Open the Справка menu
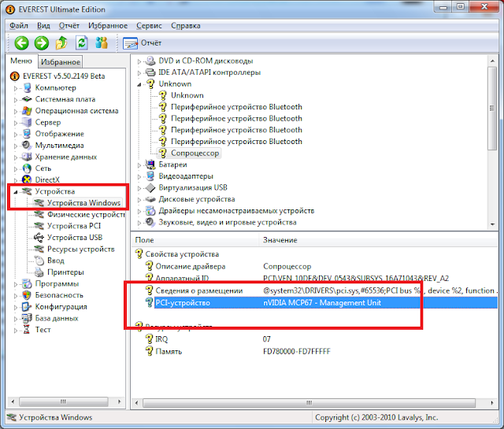Viewport: 504px width, 429px height. click(x=186, y=26)
